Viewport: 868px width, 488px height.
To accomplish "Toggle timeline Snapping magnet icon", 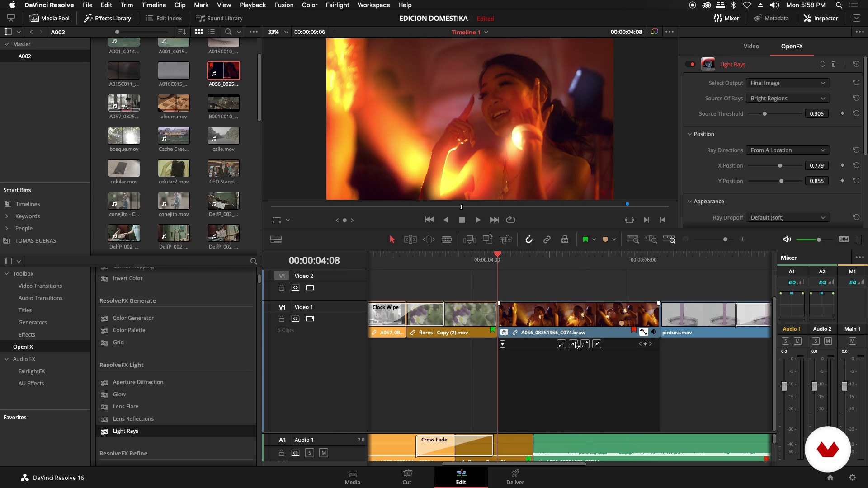I will [x=529, y=239].
